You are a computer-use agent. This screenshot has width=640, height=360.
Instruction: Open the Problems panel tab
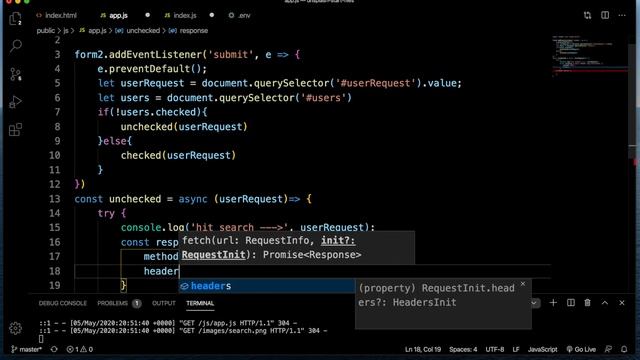pos(119,303)
